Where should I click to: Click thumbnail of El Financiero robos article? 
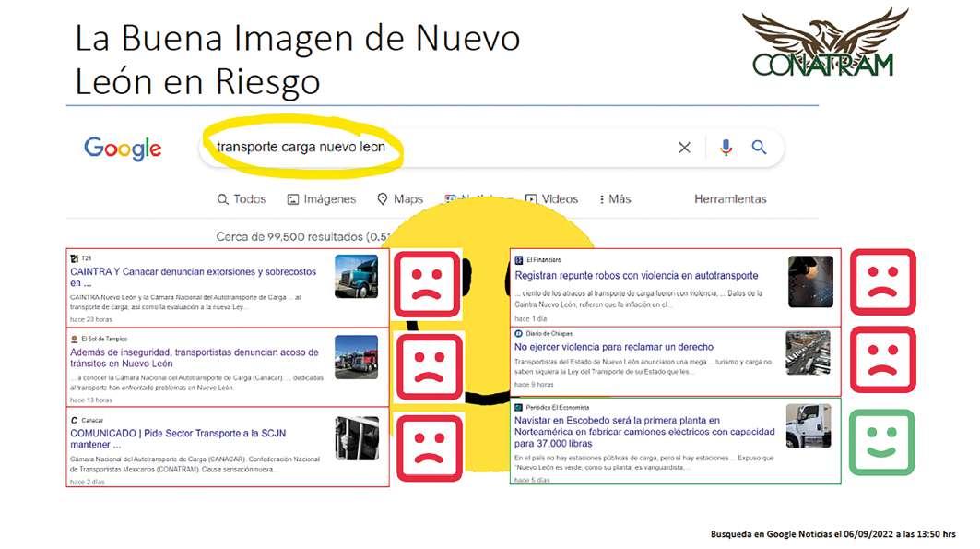coord(810,281)
